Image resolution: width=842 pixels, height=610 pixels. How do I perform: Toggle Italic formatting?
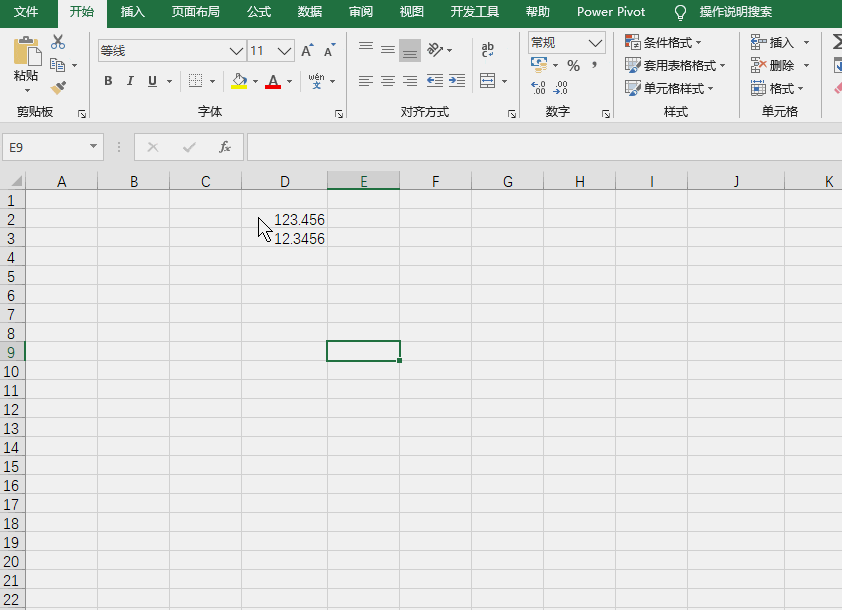[x=130, y=81]
